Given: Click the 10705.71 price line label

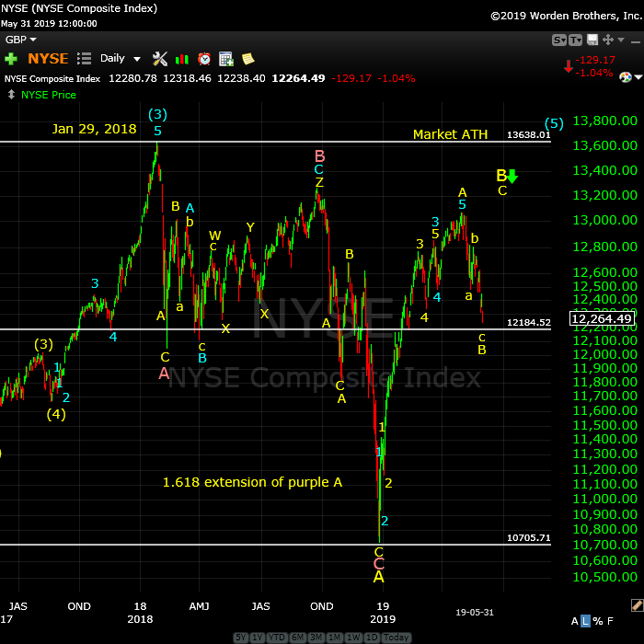Looking at the screenshot, I should click(x=529, y=537).
